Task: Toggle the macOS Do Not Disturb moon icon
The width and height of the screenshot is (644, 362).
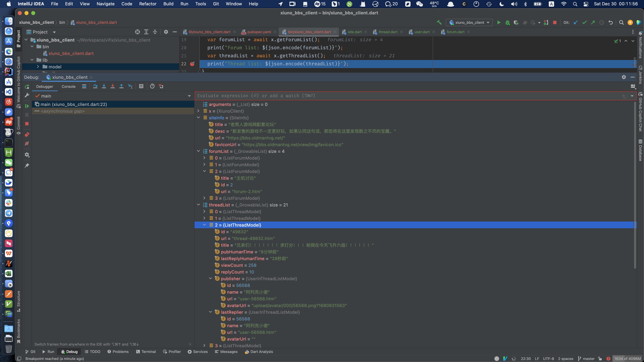Action: 501,4
